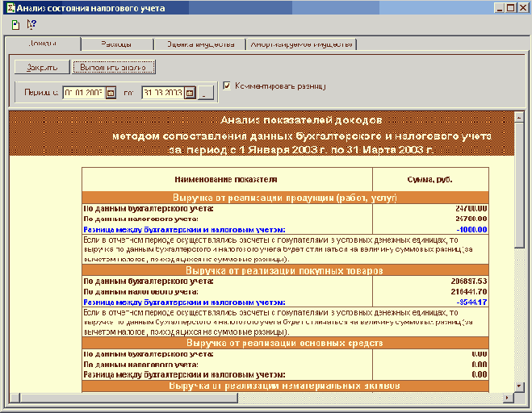
Task: Open the 'Расходы' tab
Action: (x=117, y=44)
